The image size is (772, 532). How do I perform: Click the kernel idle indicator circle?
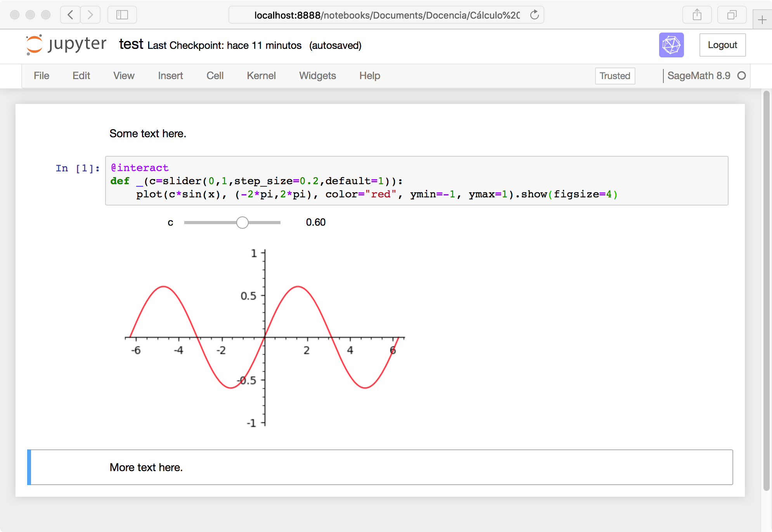click(x=741, y=76)
